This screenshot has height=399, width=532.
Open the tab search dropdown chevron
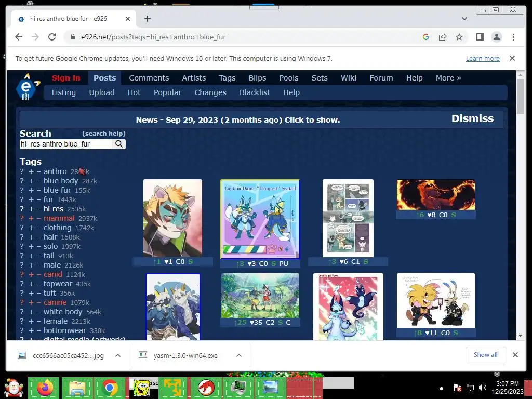pyautogui.click(x=464, y=19)
